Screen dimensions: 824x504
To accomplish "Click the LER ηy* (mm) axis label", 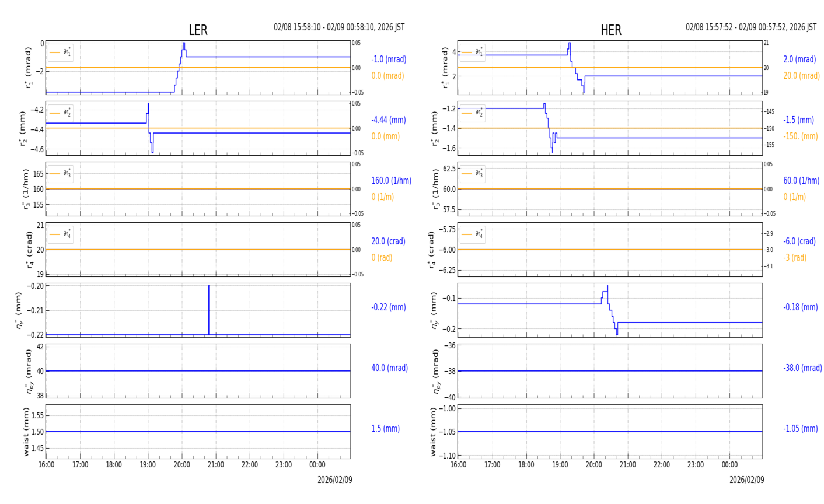I will pyautogui.click(x=20, y=310).
